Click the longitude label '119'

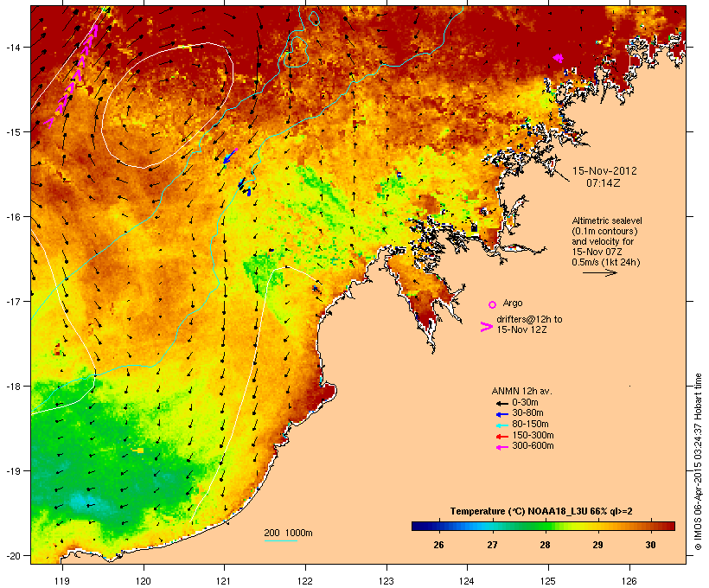62,581
